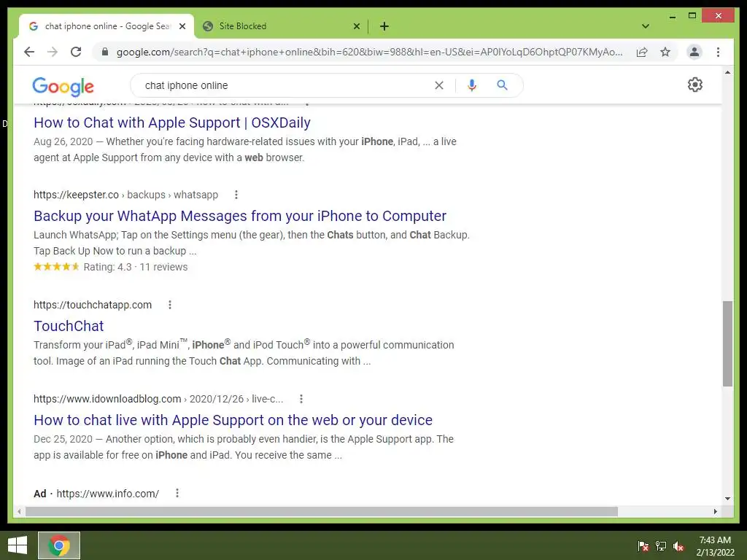Maximize the Chrome window

coord(692,16)
